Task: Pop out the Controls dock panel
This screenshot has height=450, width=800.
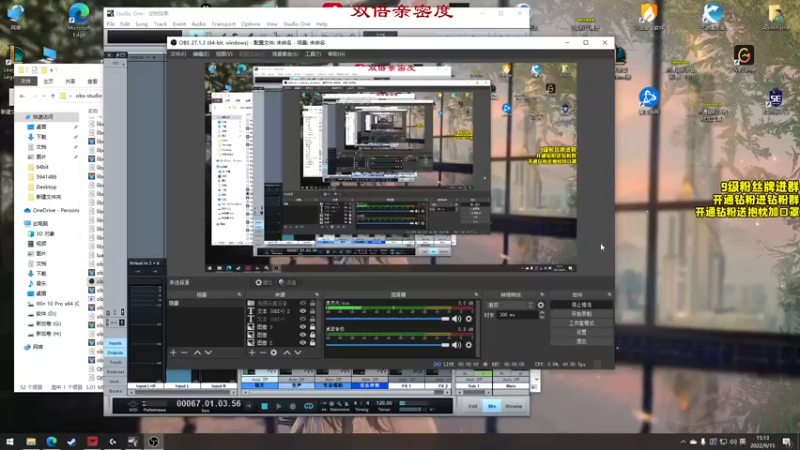Action: pos(609,294)
